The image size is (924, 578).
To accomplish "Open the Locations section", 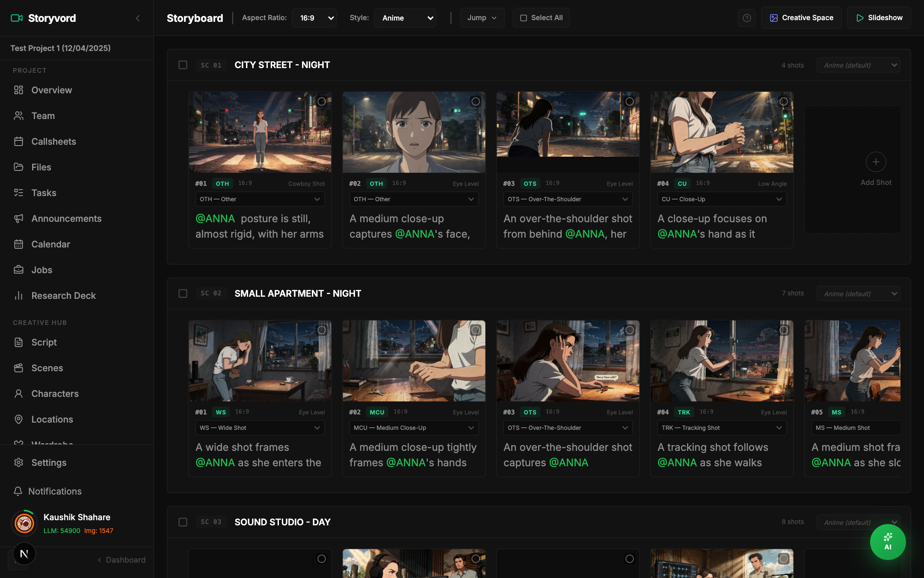I will point(52,419).
